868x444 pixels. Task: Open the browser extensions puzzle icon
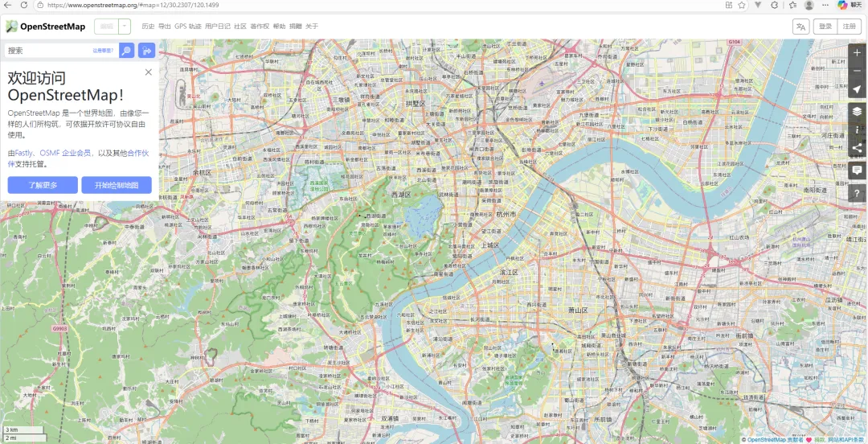tap(775, 5)
